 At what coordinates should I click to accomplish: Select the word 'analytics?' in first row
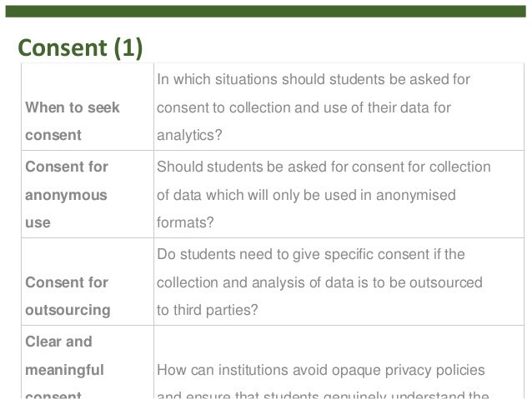(x=189, y=135)
